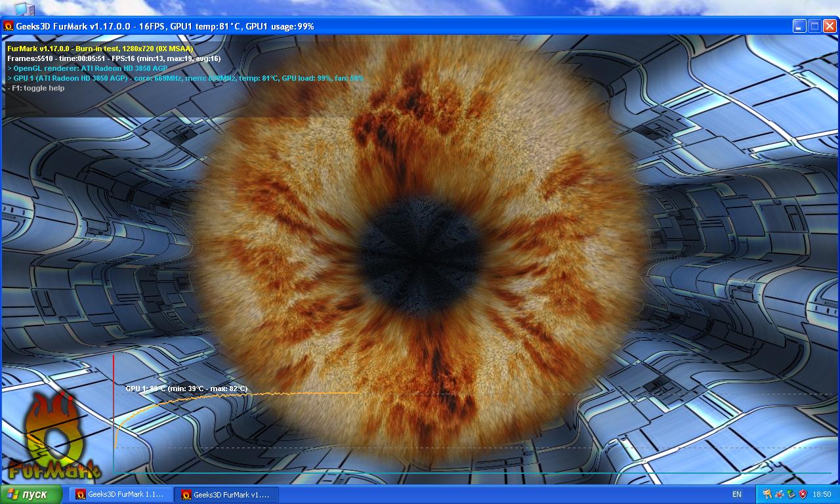Click the FurMark window title bar text
Viewport: 840px width, 504px height.
point(165,26)
